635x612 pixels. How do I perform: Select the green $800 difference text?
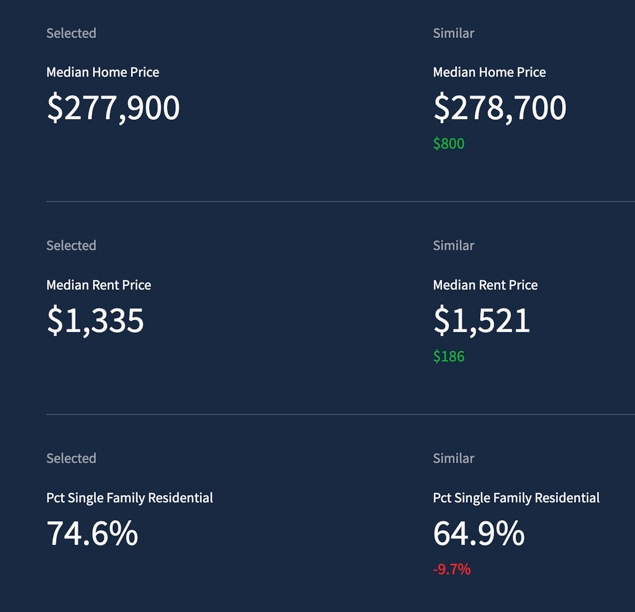[449, 144]
